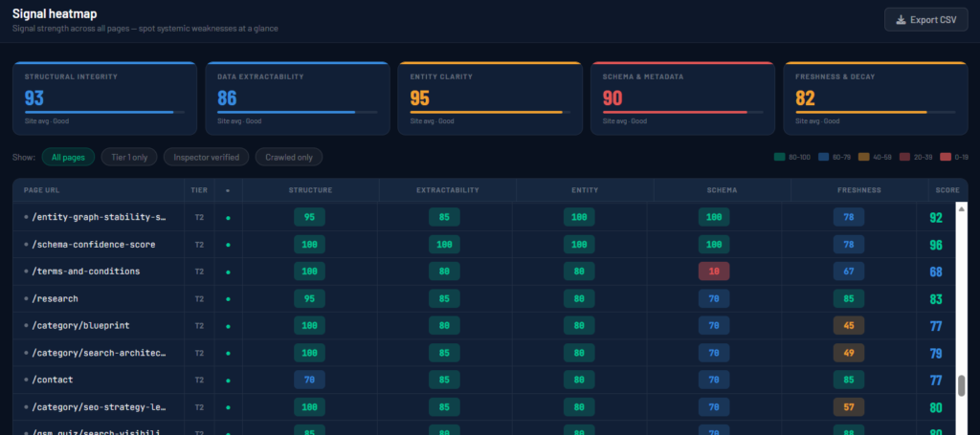
Task: Click the 40-59 legend color swatch
Action: point(864,158)
